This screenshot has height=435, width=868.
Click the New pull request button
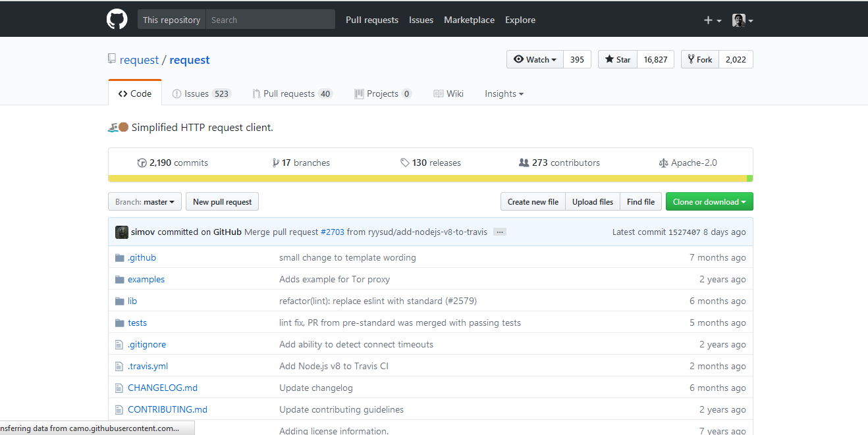[222, 201]
